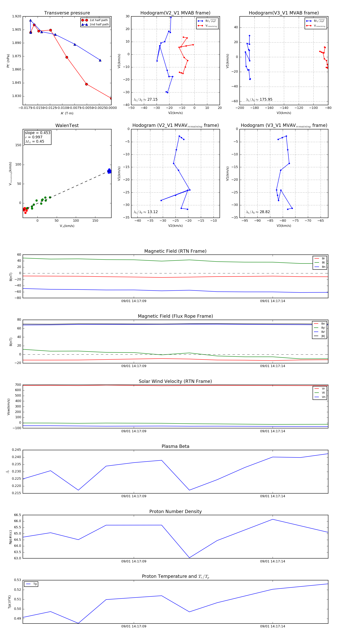The height and width of the screenshot is (644, 351).
Task: Select the "Vn" legend entry
Action: (x=320, y=397)
